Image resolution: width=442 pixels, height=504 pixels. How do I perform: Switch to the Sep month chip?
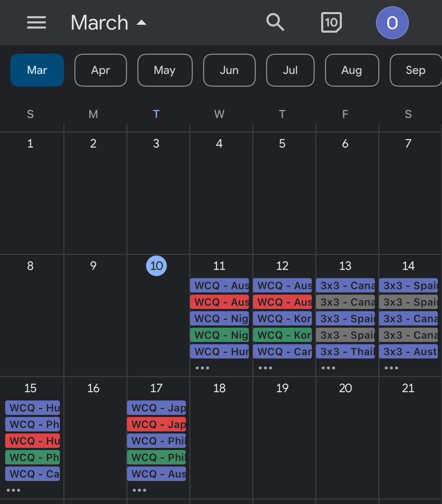pos(416,70)
